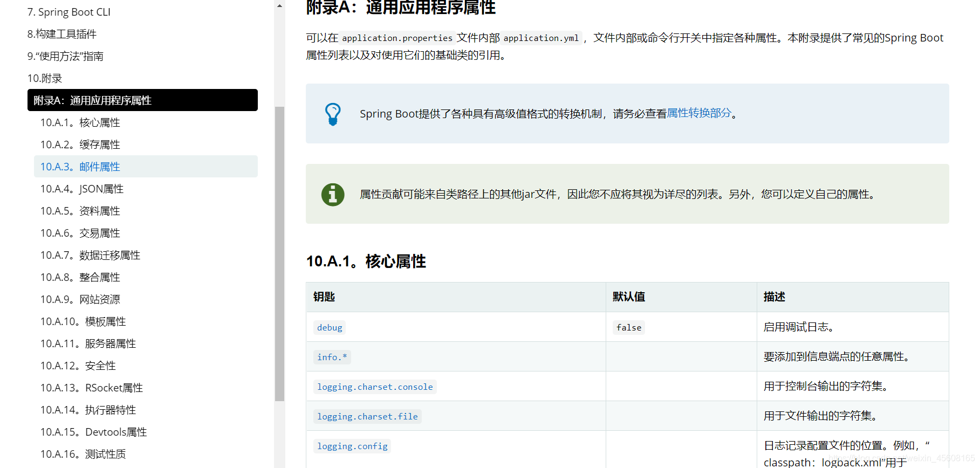This screenshot has width=980, height=468.
Task: Select the highlighted 10.A.3。邮件属性 entry
Action: point(146,167)
